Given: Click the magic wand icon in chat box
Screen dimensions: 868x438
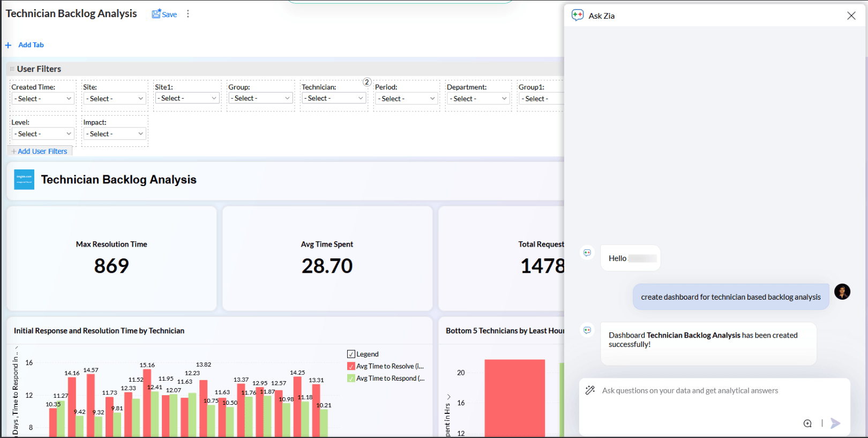Looking at the screenshot, I should click(590, 390).
